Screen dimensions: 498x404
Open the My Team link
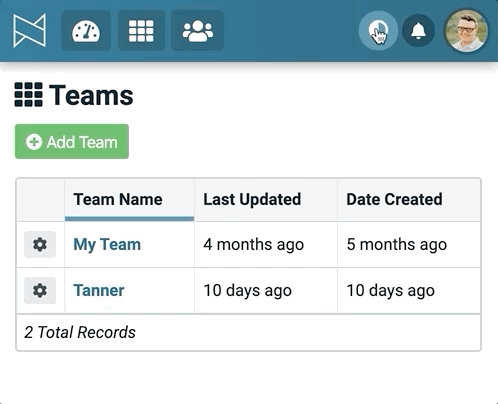click(x=107, y=244)
